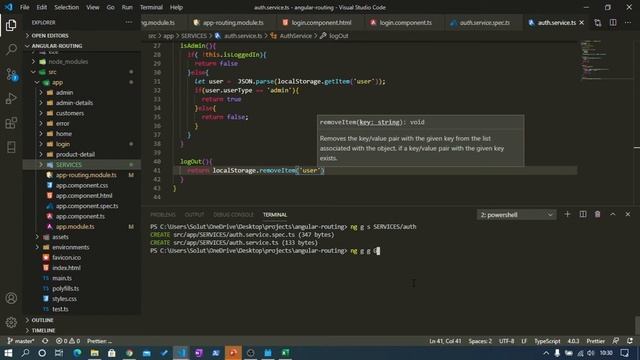The height and width of the screenshot is (360, 640).
Task: Open editor more actions ellipsis
Action: pyautogui.click(x=628, y=23)
